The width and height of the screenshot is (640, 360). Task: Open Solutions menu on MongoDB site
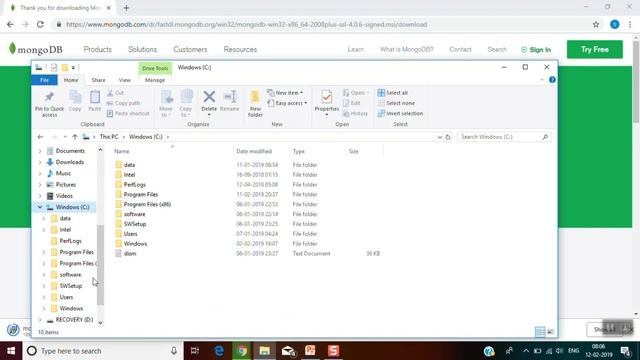point(142,49)
